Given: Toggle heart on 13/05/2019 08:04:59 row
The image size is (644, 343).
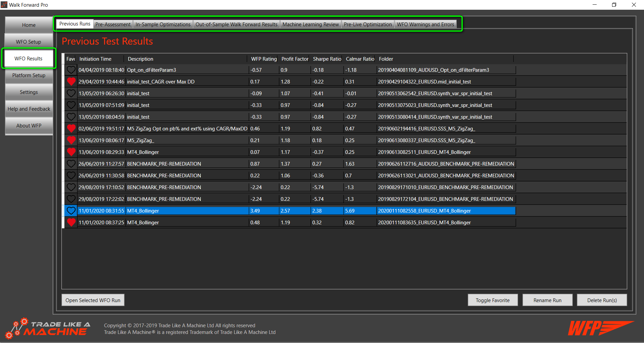Looking at the screenshot, I should (x=71, y=117).
